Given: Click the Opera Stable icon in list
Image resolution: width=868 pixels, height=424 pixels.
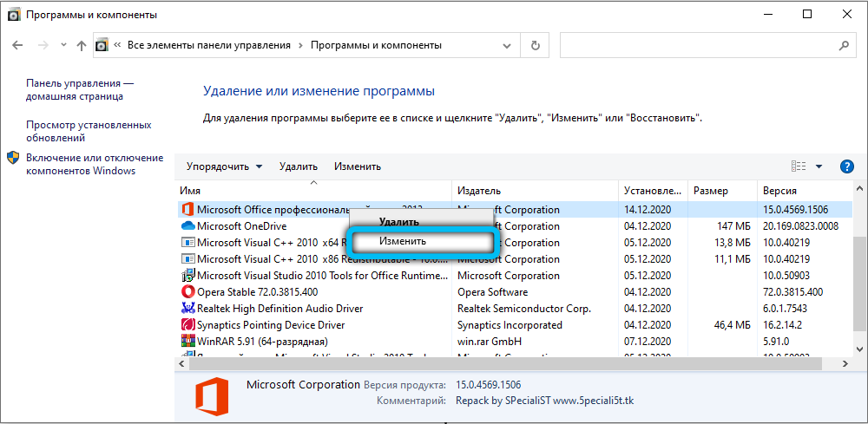Looking at the screenshot, I should tap(187, 292).
